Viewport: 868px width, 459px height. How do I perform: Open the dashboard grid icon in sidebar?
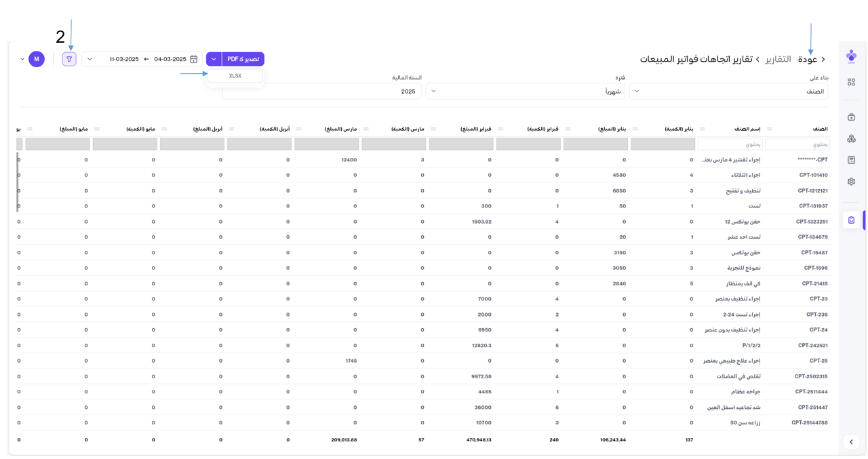(x=851, y=82)
